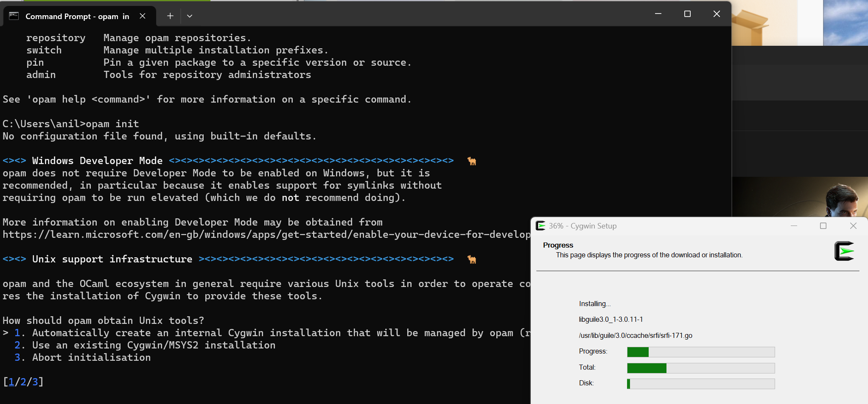This screenshot has height=404, width=868.
Task: Click the Cygwin Setup title bar icon
Action: click(x=540, y=226)
